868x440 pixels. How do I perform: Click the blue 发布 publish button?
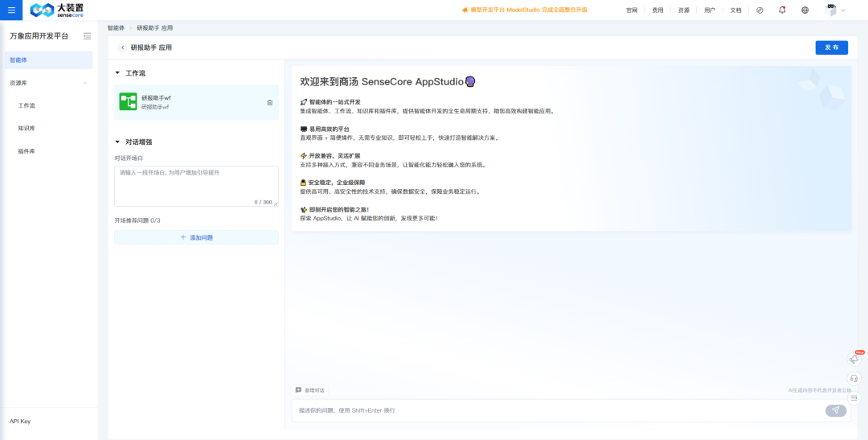pyautogui.click(x=832, y=47)
